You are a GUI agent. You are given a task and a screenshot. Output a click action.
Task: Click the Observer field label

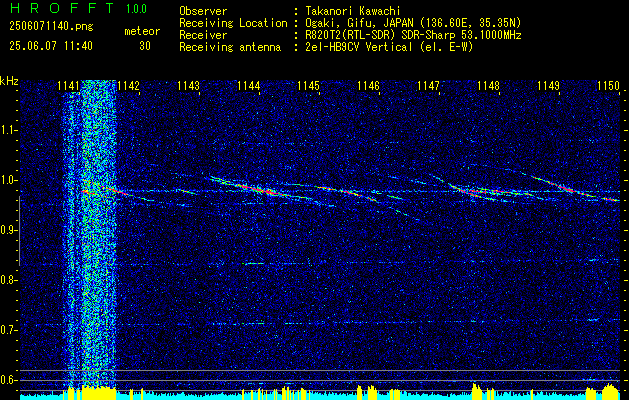203,11
